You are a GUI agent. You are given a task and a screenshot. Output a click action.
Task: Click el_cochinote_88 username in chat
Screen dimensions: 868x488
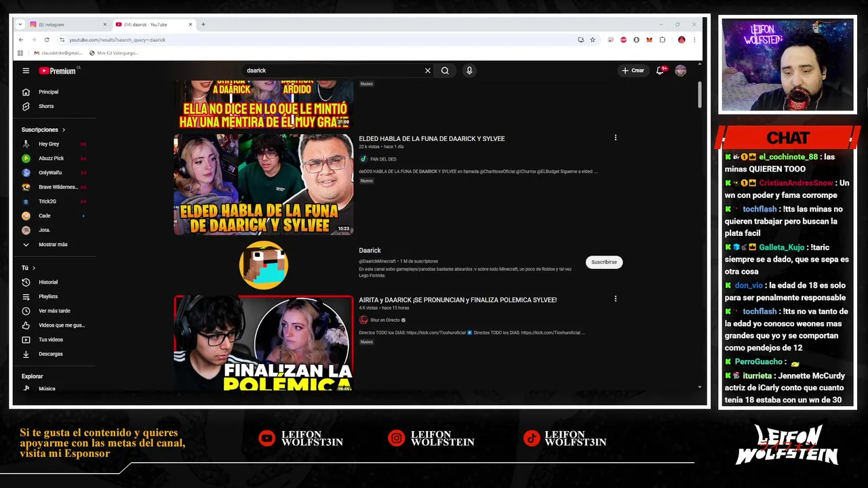point(788,157)
